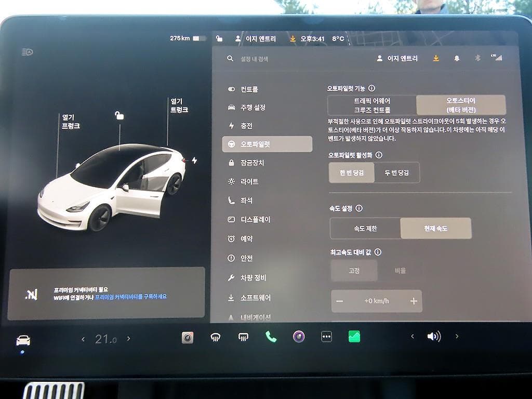Open the 예약 schedule menu
The image size is (532, 399).
coord(240,239)
